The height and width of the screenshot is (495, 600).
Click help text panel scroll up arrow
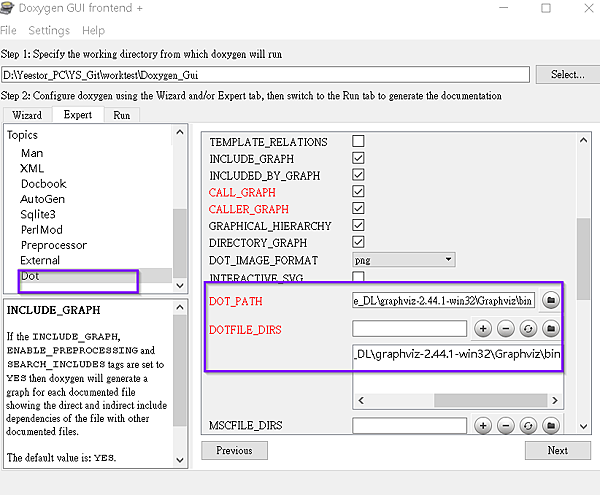(180, 308)
